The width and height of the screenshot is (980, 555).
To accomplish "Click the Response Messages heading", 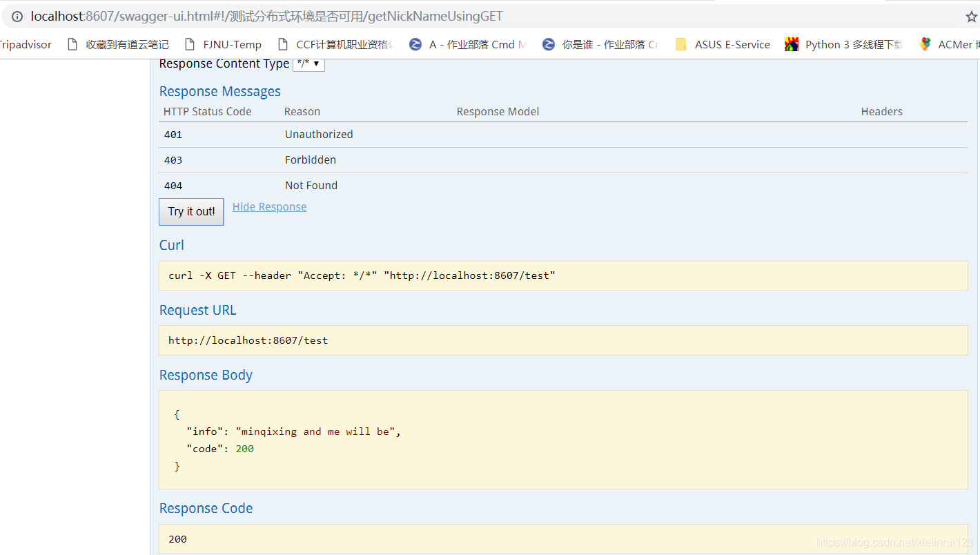I will [220, 91].
